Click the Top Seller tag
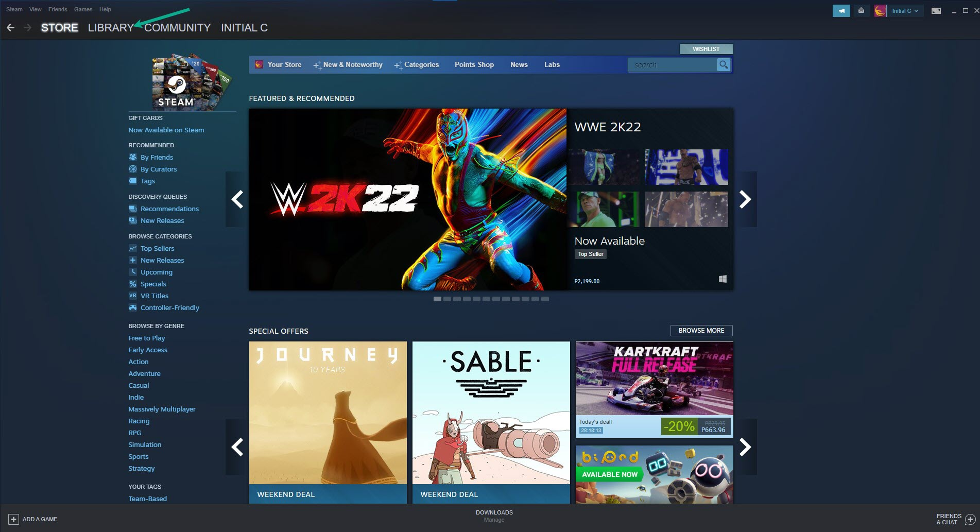The image size is (980, 532). pos(591,254)
